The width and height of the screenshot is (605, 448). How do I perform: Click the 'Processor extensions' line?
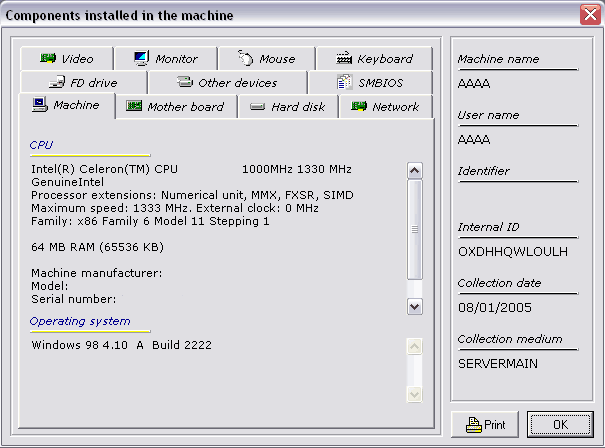tap(192, 195)
